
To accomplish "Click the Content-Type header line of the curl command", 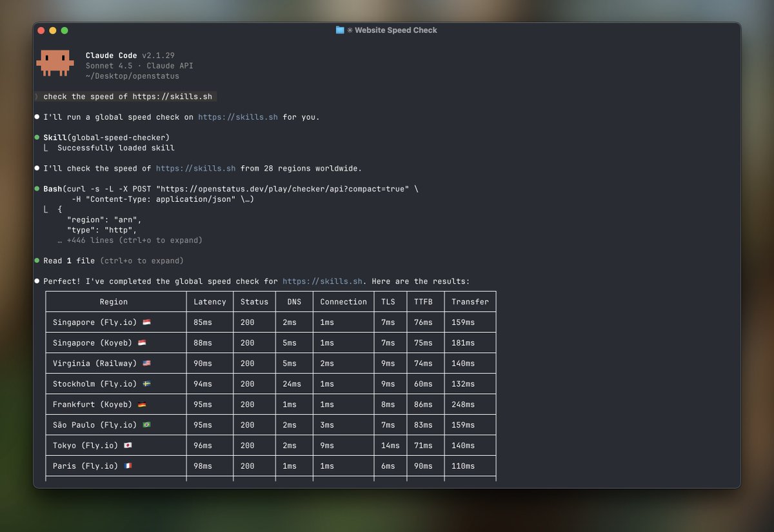I will (x=163, y=199).
